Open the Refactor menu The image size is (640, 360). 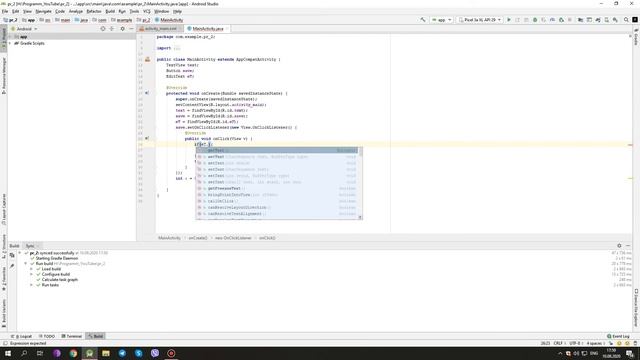tap(94, 11)
